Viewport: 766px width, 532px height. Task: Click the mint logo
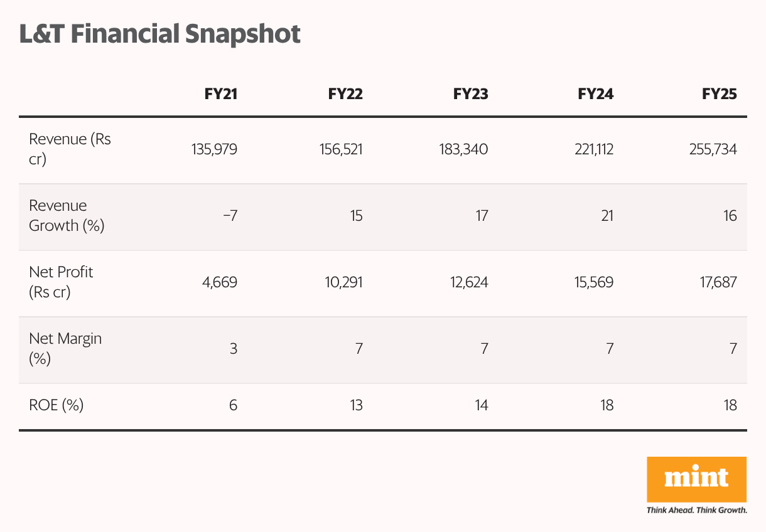pyautogui.click(x=696, y=479)
